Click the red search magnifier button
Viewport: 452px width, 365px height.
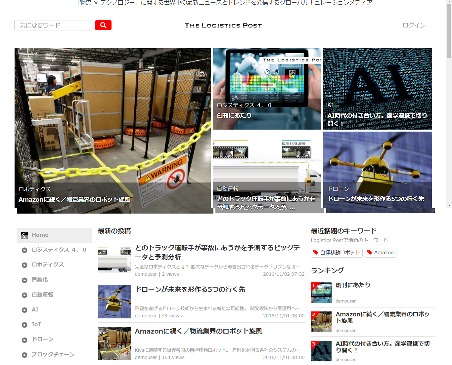click(x=103, y=25)
